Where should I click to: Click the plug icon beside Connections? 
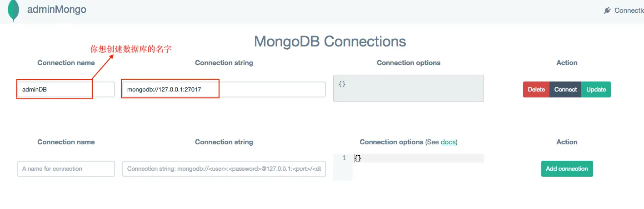click(607, 10)
